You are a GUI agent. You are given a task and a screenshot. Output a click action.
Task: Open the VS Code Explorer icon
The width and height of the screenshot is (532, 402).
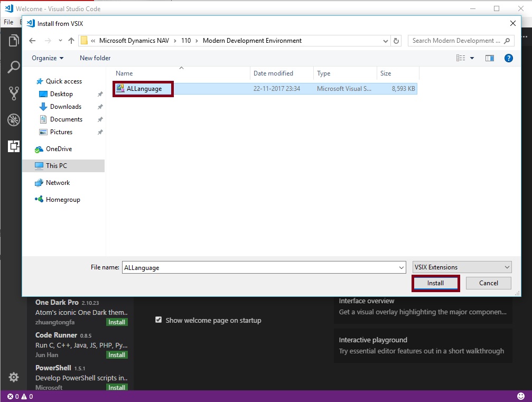click(x=14, y=41)
